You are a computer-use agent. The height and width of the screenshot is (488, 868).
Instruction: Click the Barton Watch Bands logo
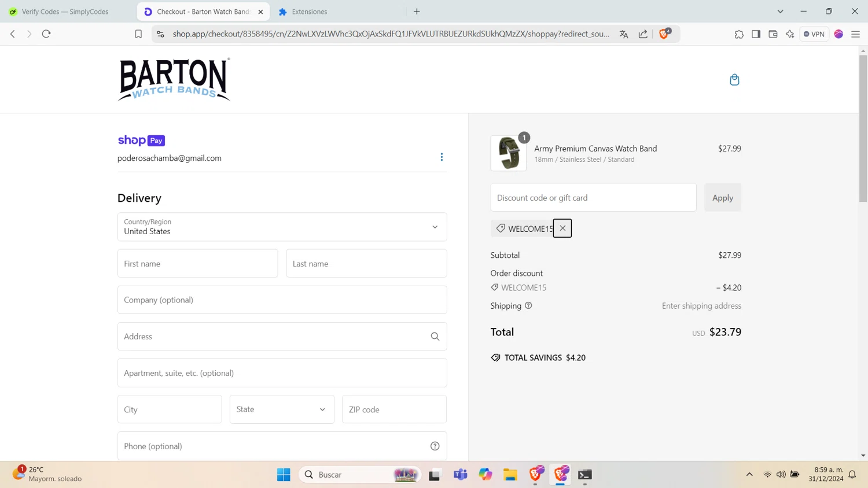coord(174,80)
